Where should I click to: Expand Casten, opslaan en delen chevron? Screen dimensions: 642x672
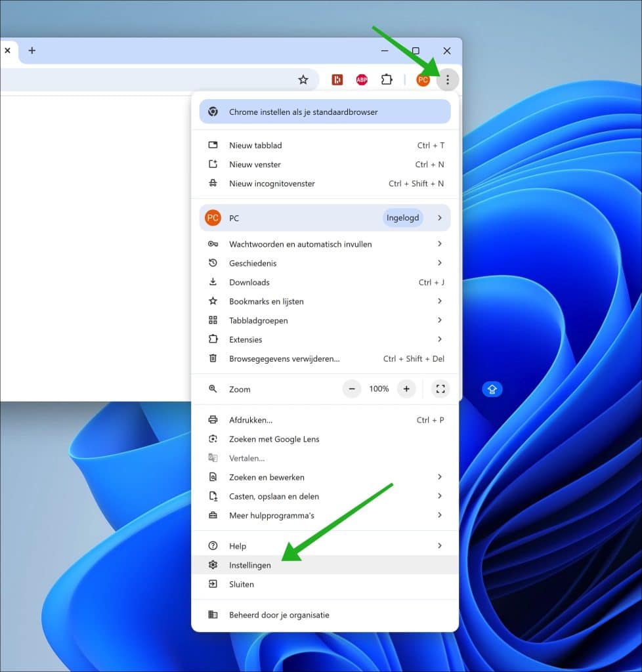pos(440,496)
